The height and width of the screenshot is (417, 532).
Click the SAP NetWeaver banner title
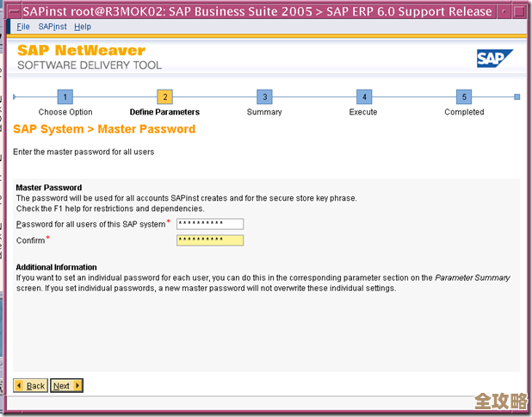pyautogui.click(x=82, y=51)
